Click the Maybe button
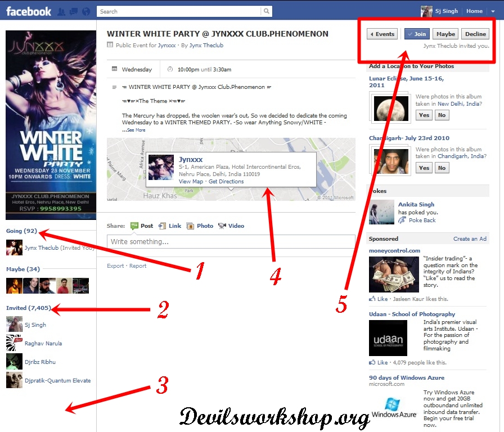The image size is (504, 432). (445, 34)
